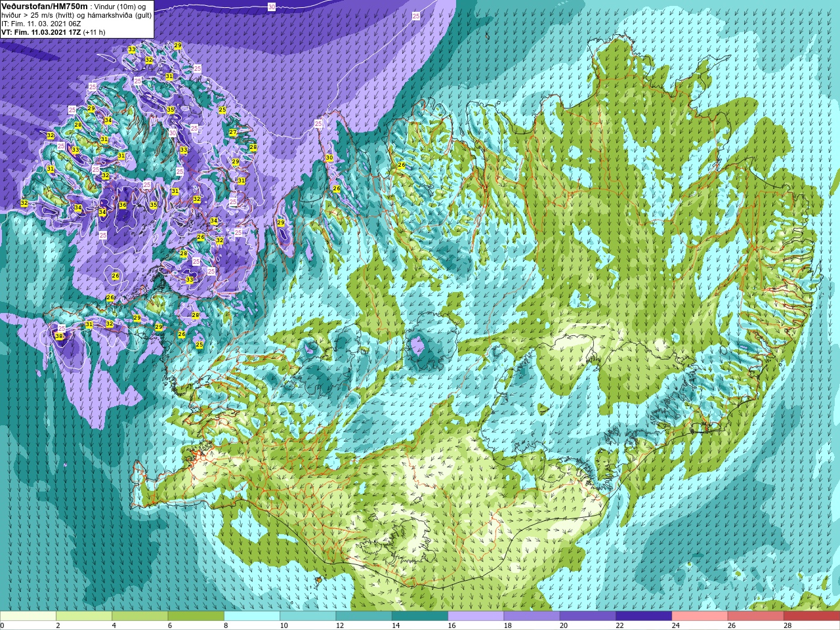Click the salmon 26–28 m/s legend swatch

(x=755, y=616)
